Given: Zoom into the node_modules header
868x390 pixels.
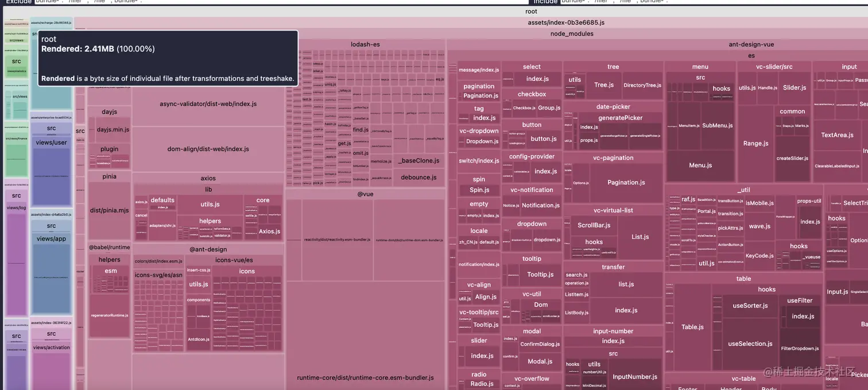Looking at the screenshot, I should click(572, 33).
